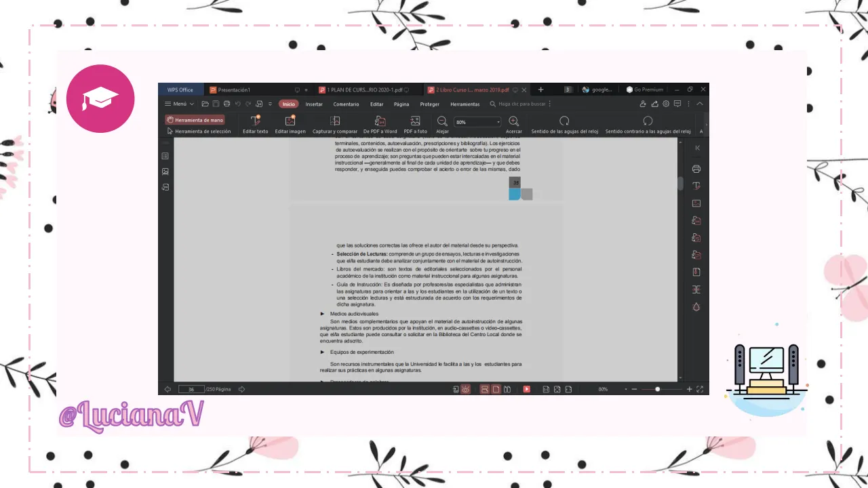This screenshot has width=868, height=488.
Task: Click the share icon in ribbon header
Action: pyautogui.click(x=654, y=104)
